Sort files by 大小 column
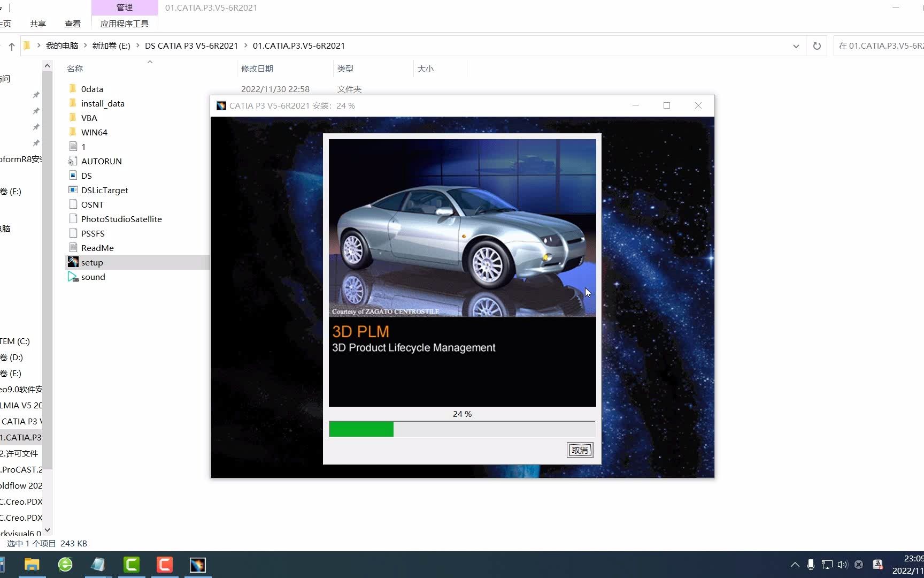Screen dimensions: 924x578 pyautogui.click(x=426, y=69)
